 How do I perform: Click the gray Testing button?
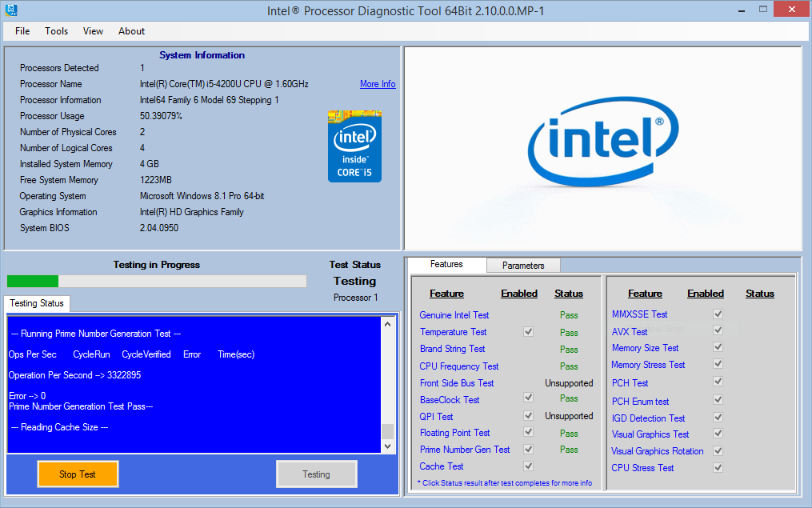pyautogui.click(x=317, y=474)
